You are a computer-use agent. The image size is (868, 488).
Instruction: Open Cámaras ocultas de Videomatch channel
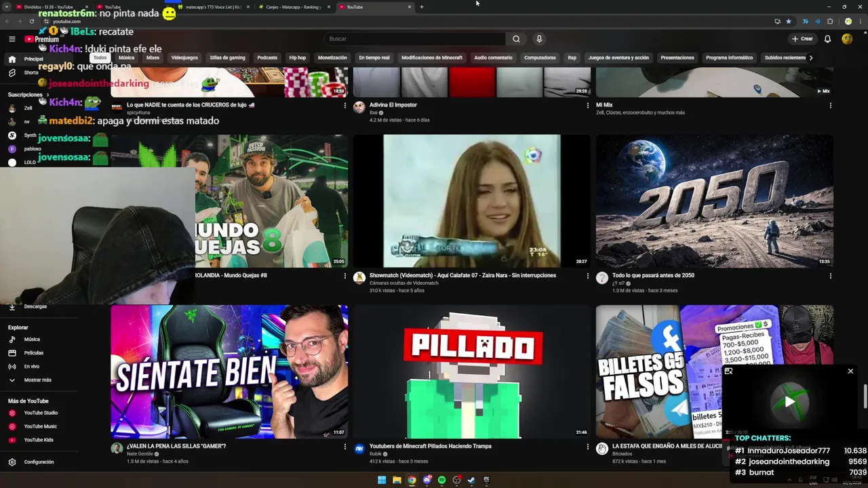(x=403, y=283)
